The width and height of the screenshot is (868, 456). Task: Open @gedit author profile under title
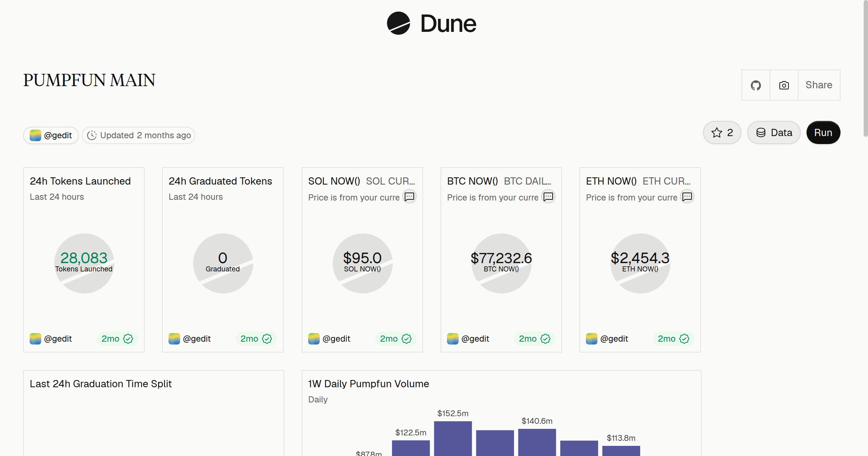[51, 135]
